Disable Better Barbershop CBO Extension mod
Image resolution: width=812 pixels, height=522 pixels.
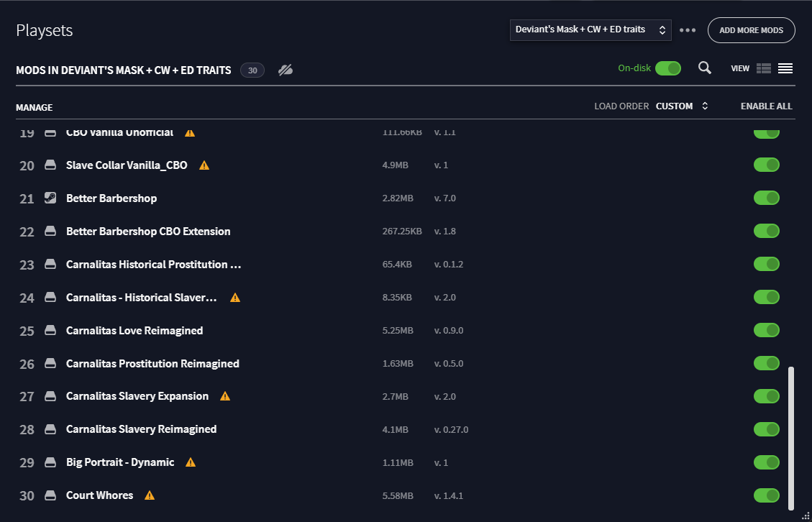point(767,231)
